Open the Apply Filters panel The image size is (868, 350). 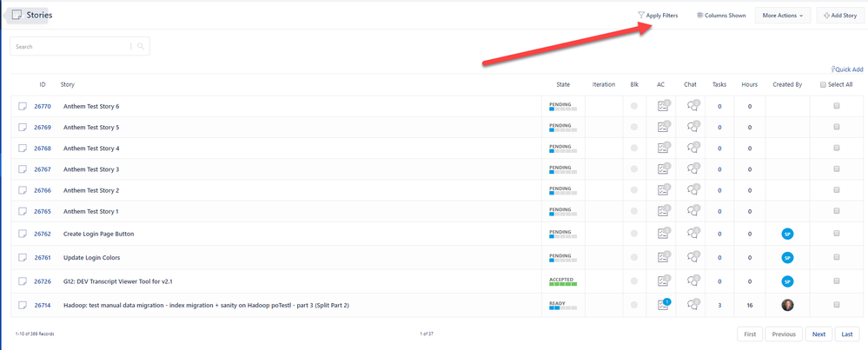tap(658, 16)
